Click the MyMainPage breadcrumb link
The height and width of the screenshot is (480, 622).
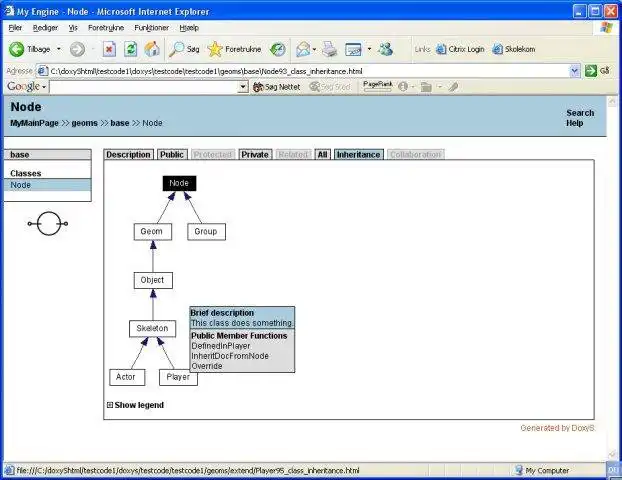[x=35, y=123]
